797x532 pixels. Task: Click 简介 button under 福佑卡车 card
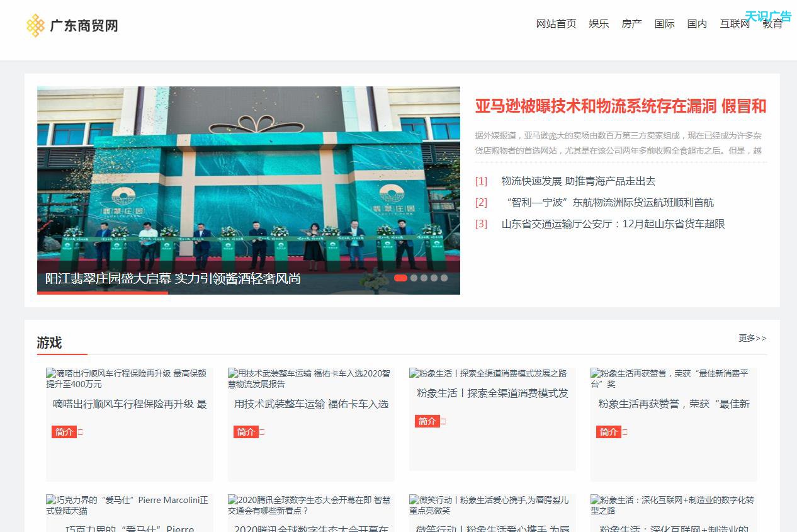point(246,432)
